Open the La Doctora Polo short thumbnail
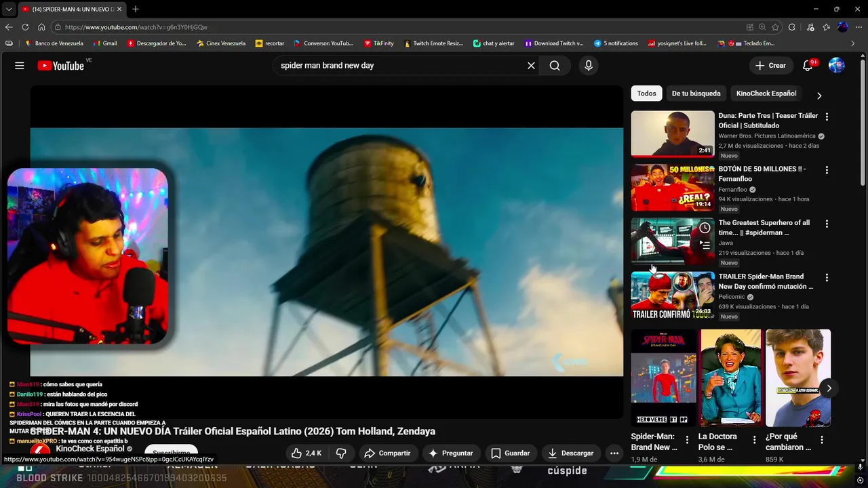The image size is (868, 488). [x=731, y=378]
